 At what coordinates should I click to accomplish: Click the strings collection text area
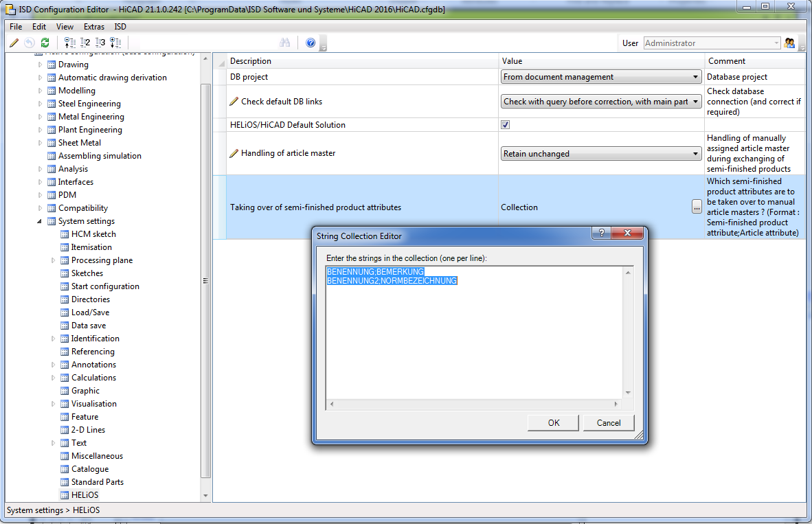point(475,332)
